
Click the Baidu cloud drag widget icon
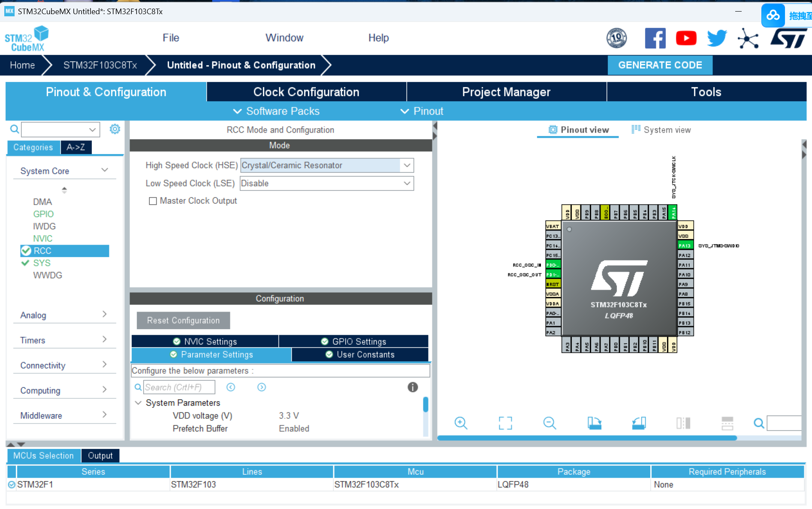[x=773, y=15]
